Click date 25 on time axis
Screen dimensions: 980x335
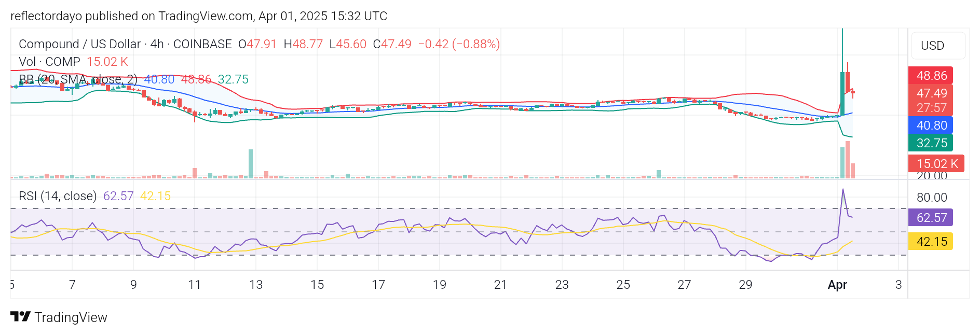(x=623, y=285)
